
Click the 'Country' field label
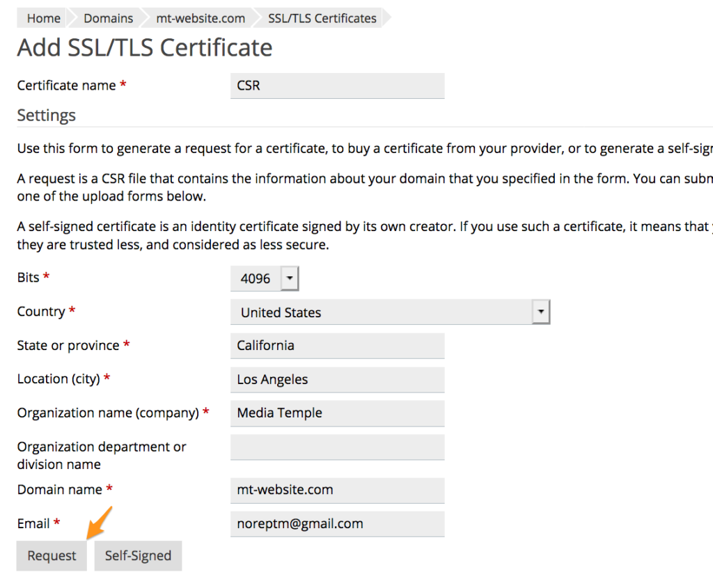(41, 312)
